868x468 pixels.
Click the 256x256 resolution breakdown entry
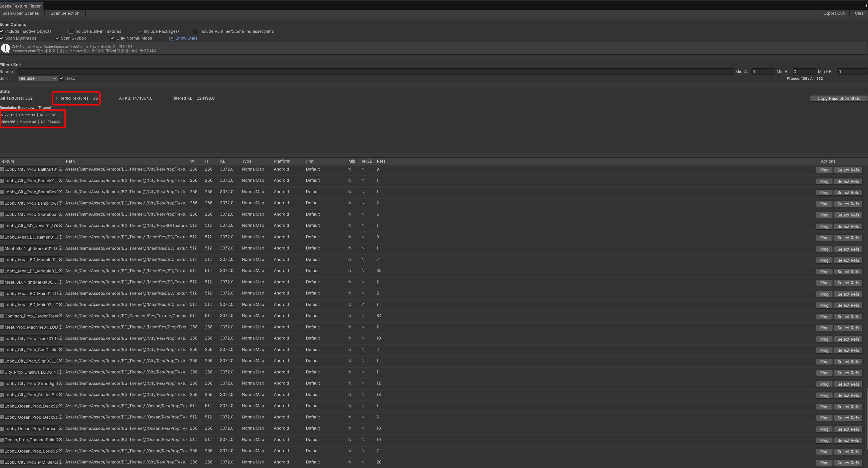[x=32, y=122]
